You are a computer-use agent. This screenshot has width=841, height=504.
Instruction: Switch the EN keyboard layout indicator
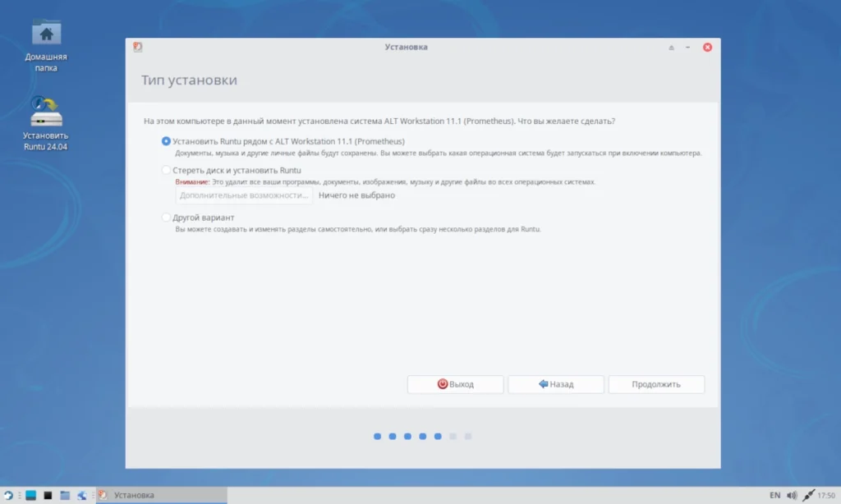(x=775, y=496)
